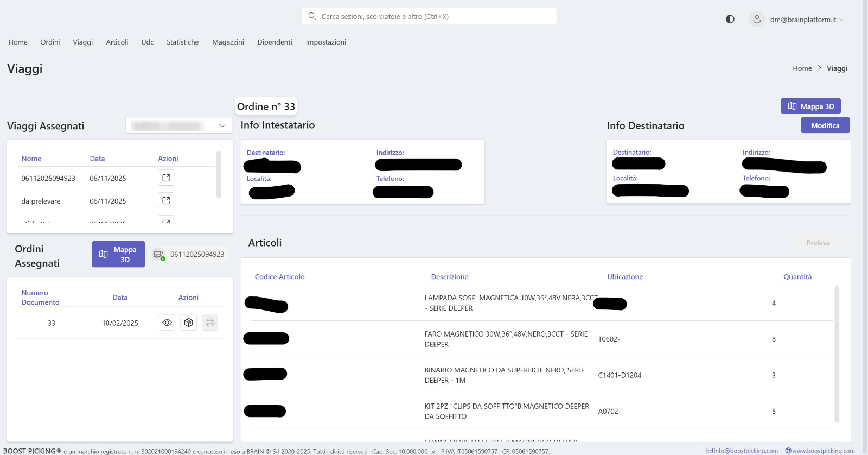Click the printer icon for order 33

point(210,323)
